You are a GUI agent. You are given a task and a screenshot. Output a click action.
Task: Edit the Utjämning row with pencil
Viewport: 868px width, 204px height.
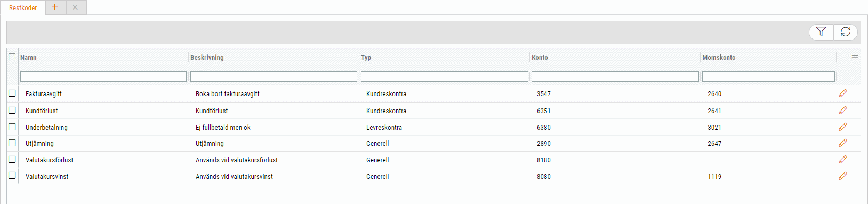click(x=843, y=143)
